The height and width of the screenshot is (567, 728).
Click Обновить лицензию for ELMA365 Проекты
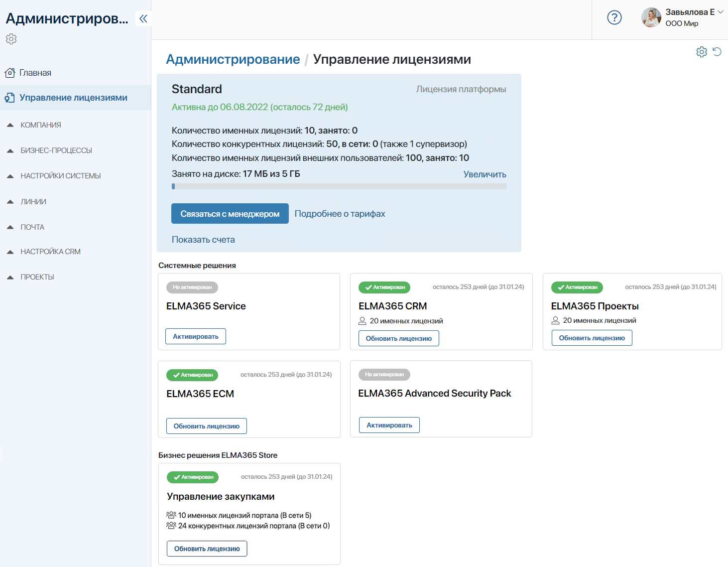pyautogui.click(x=592, y=338)
